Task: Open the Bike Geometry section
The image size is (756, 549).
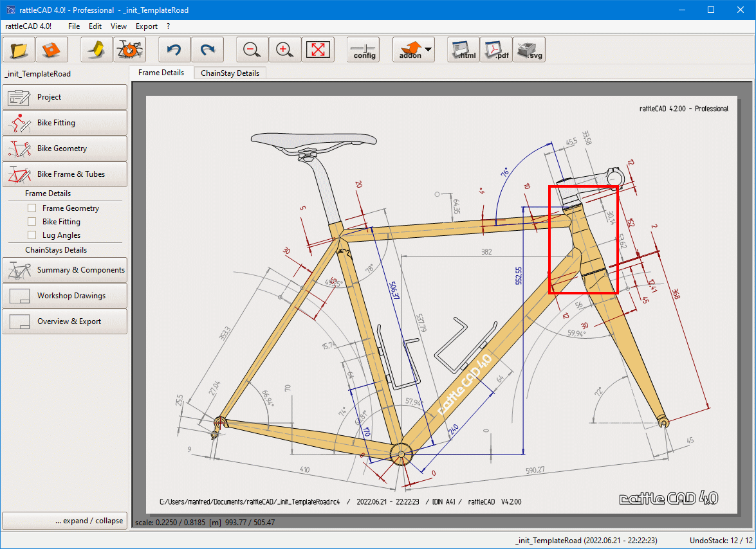Action: [64, 148]
